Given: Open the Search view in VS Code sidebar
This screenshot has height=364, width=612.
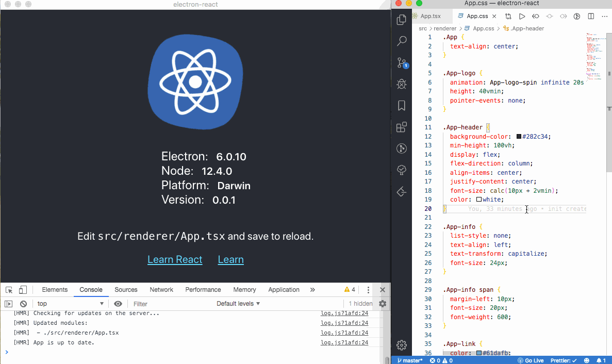Looking at the screenshot, I should coord(401,41).
